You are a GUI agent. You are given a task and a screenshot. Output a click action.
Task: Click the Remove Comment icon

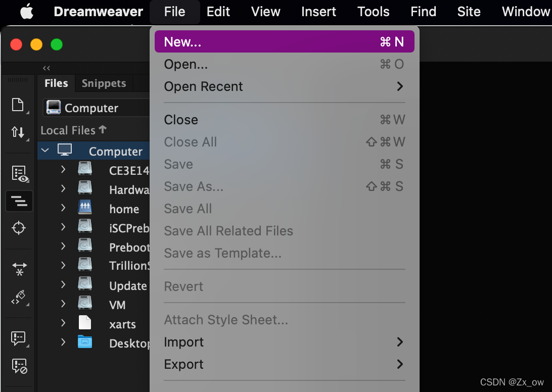[x=19, y=366]
